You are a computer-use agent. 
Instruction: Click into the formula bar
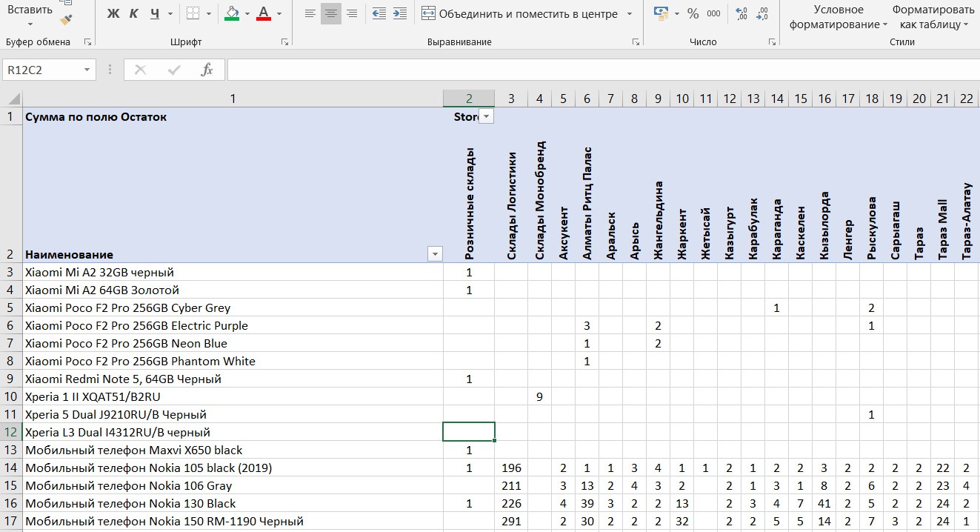603,70
